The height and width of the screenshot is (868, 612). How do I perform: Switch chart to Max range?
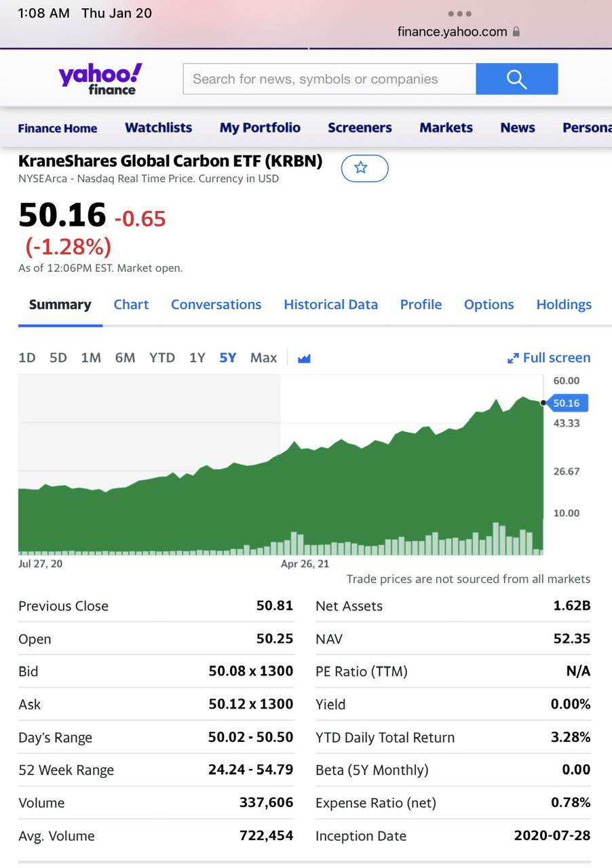(x=263, y=358)
